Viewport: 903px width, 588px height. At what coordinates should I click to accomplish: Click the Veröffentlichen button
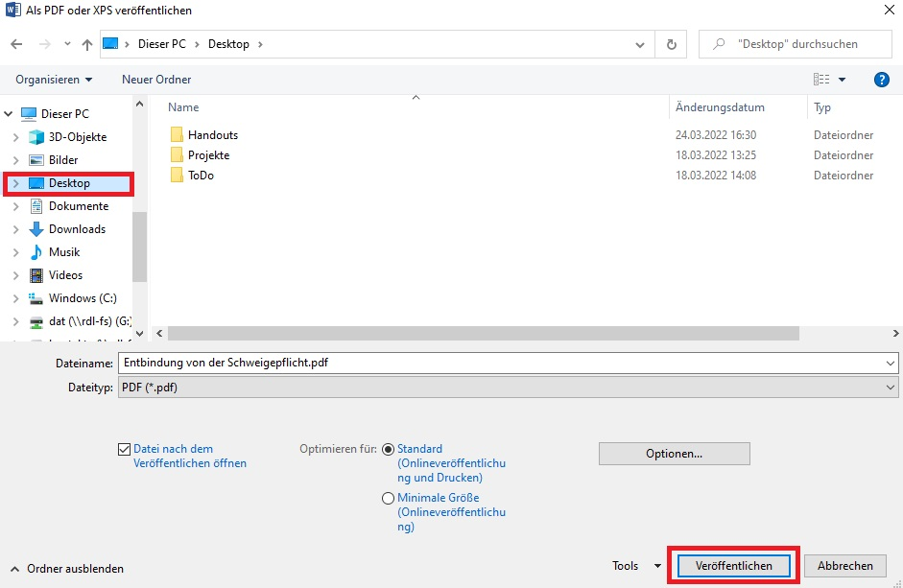tap(734, 566)
